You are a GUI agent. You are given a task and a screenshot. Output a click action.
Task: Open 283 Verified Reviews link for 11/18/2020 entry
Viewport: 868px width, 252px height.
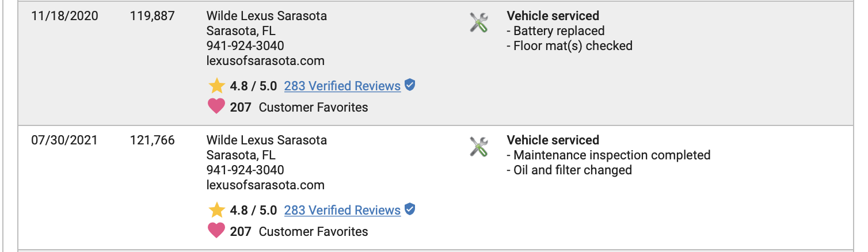click(342, 86)
